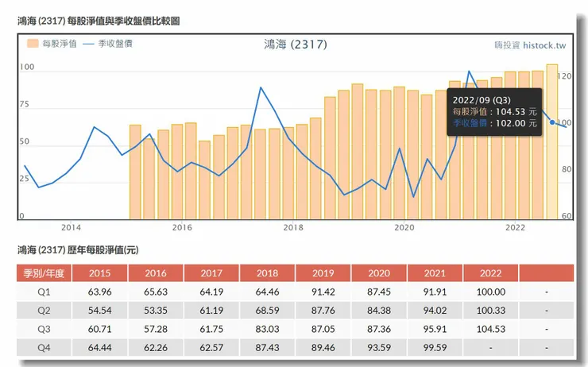Viewport: 588px width, 367px height.
Task: Select the cell value 68.59
Action: coord(267,311)
